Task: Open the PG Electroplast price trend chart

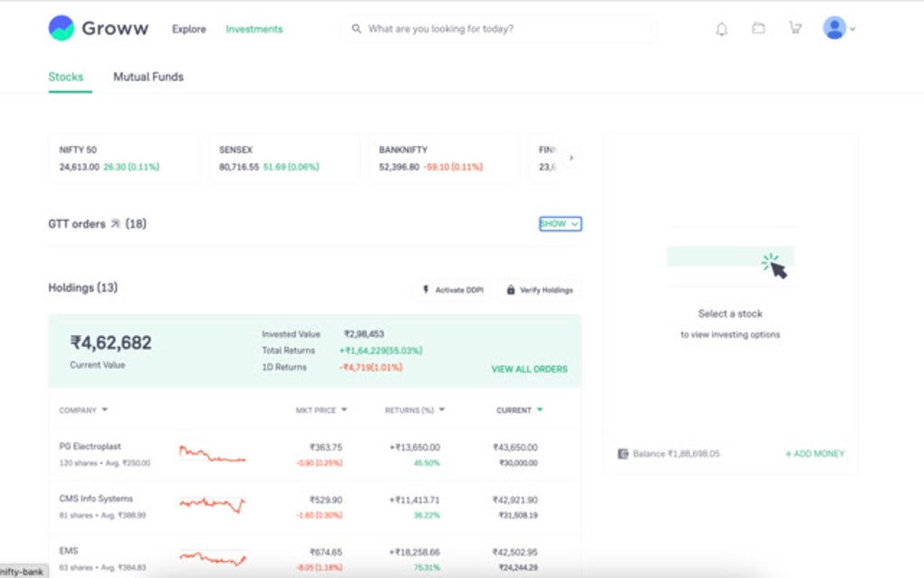Action: tap(211, 453)
